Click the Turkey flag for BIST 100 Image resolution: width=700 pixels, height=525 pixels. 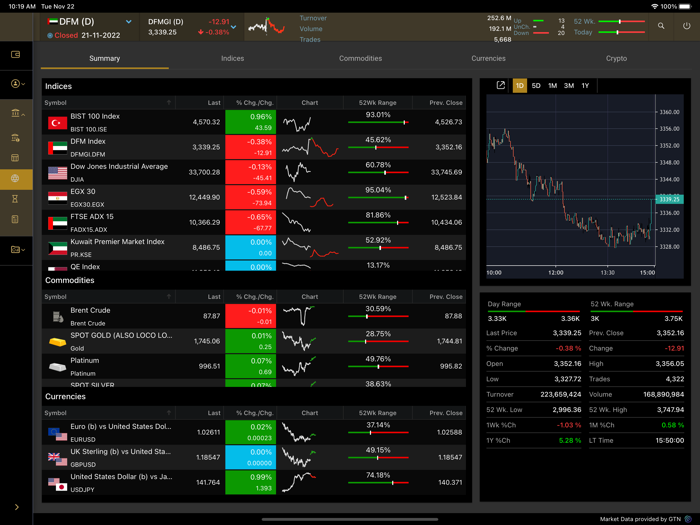click(x=57, y=123)
